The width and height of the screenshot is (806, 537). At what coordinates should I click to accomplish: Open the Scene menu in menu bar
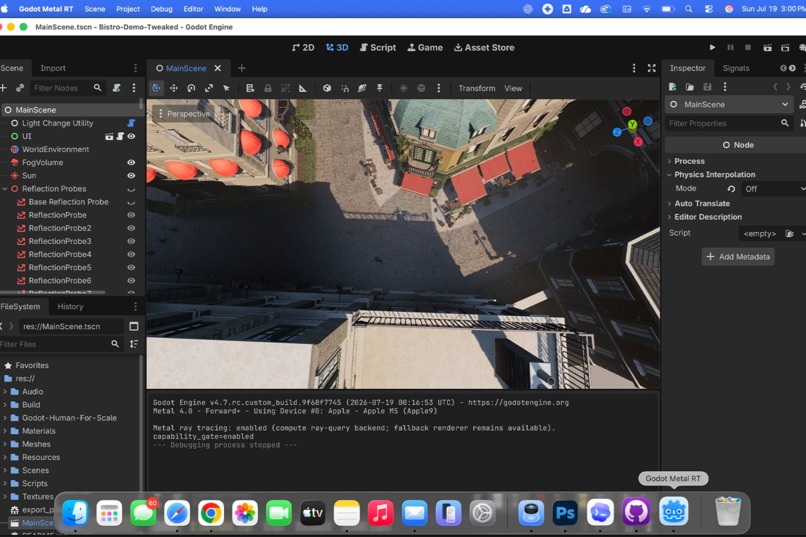[95, 9]
